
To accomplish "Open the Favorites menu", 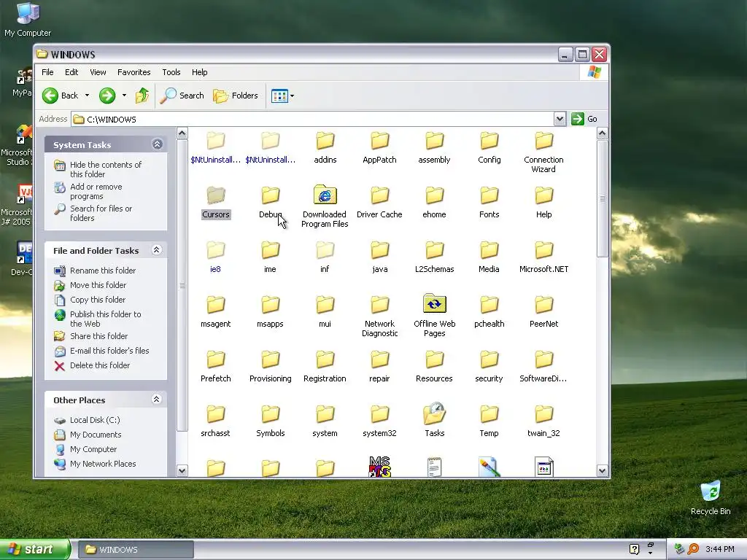I will 134,72.
